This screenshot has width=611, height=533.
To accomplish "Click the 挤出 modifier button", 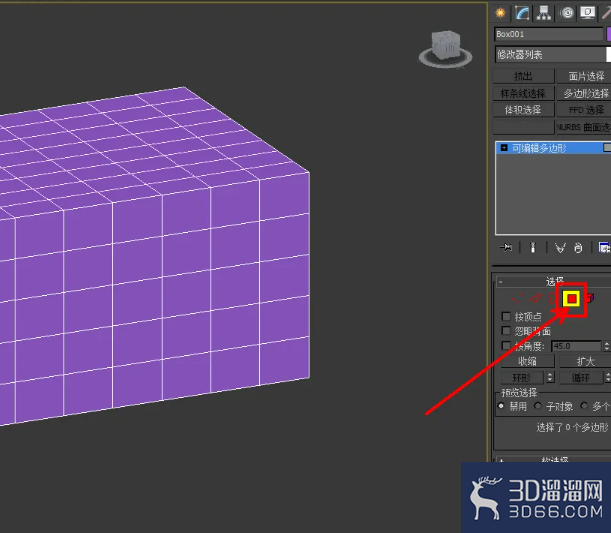I will pos(523,76).
